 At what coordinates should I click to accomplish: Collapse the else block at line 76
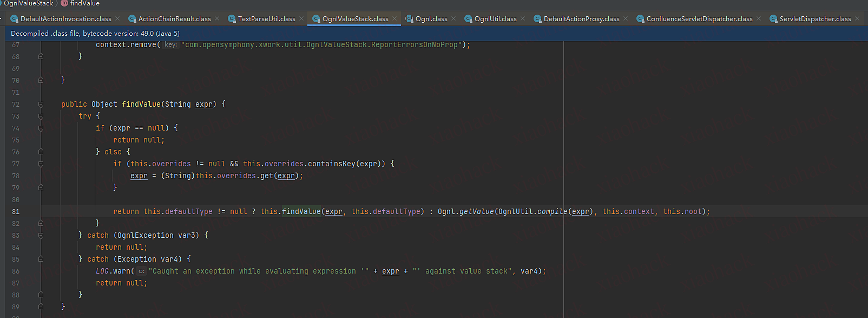tap(41, 152)
